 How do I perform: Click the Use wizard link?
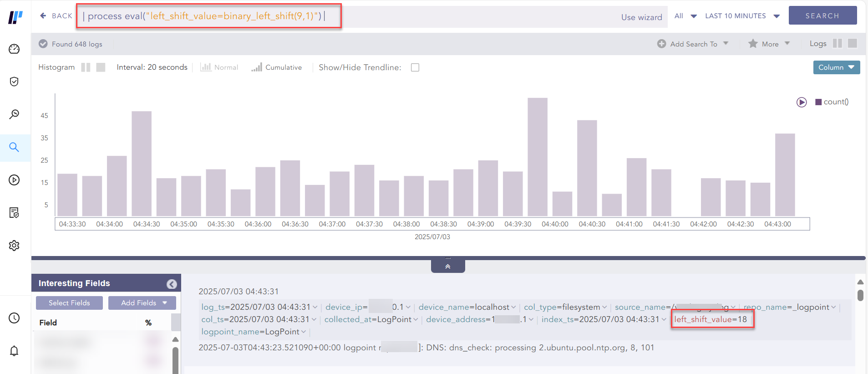coord(641,17)
